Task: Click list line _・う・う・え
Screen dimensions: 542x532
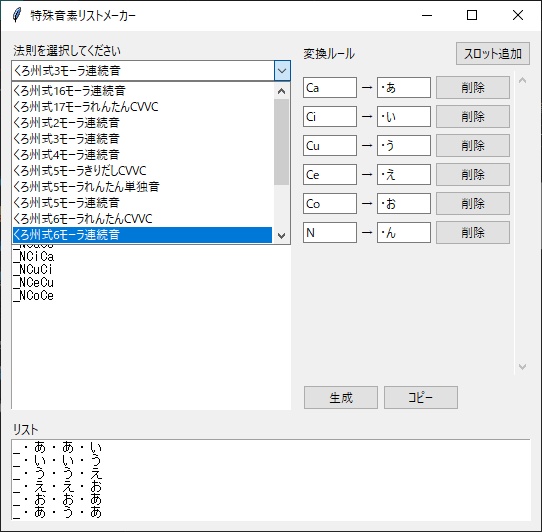Action: point(57,474)
